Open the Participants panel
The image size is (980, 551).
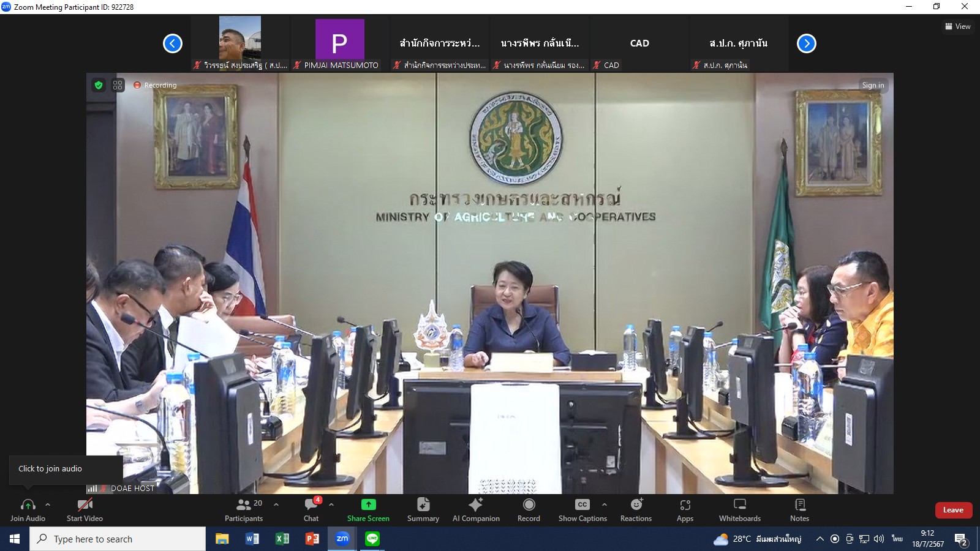244,510
